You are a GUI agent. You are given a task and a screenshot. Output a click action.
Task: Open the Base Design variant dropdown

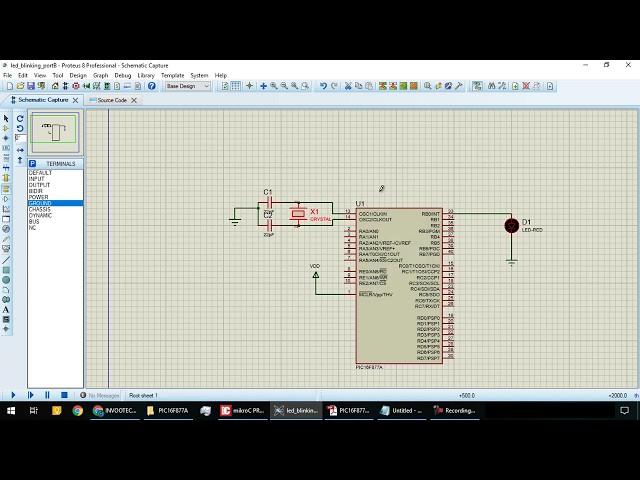[187, 86]
